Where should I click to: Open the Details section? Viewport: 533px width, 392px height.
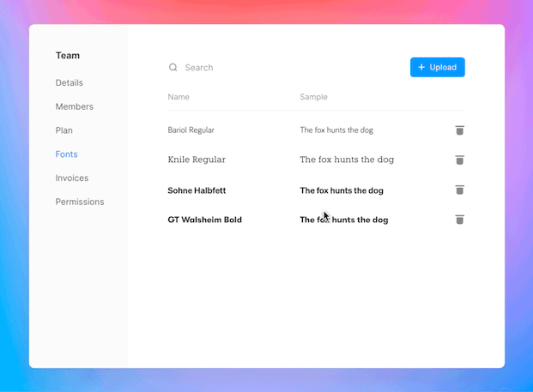(69, 83)
